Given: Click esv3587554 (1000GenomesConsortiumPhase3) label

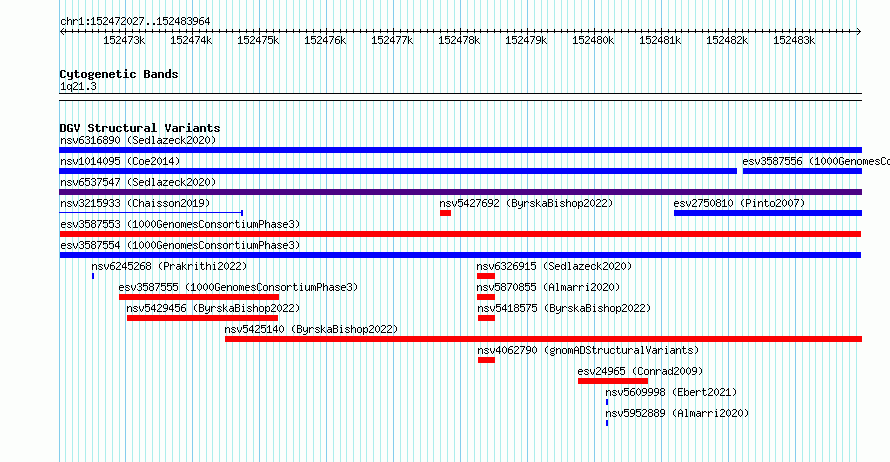Looking at the screenshot, I should tap(180, 245).
